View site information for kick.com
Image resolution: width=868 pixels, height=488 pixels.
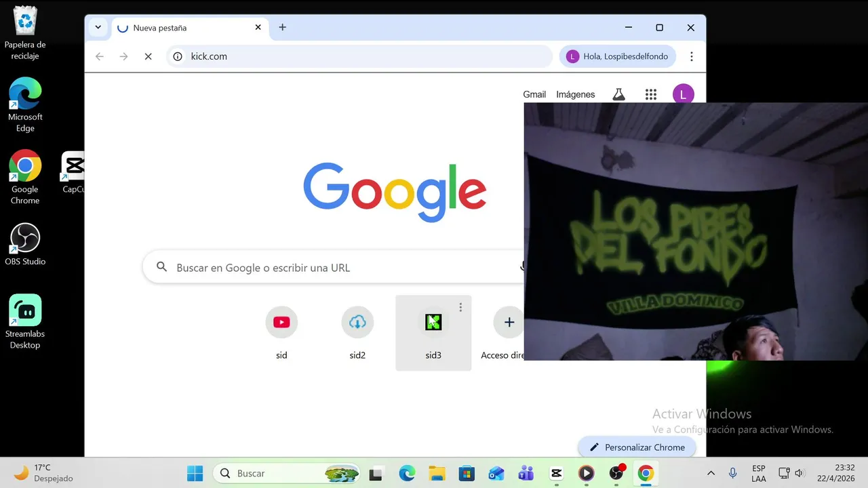coord(178,56)
